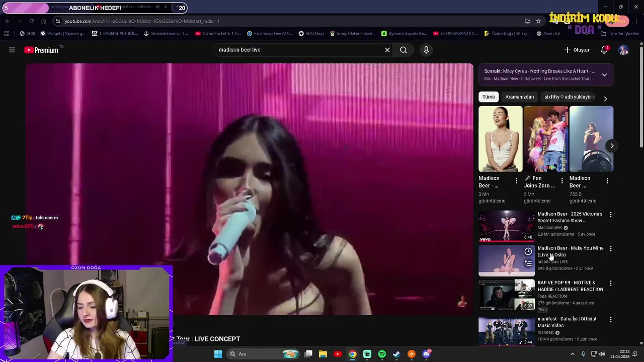Reload the page with refresh icon
The height and width of the screenshot is (362, 644).
(x=31, y=21)
